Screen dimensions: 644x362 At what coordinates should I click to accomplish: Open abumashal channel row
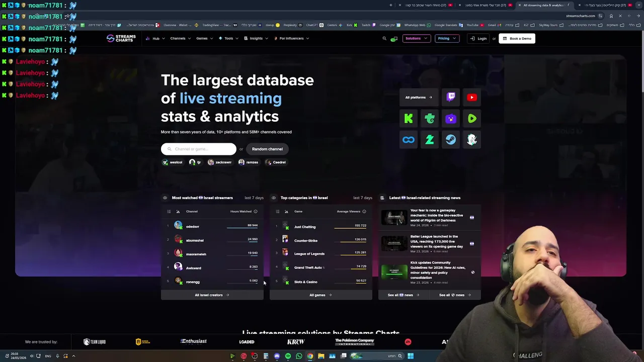[x=212, y=240]
